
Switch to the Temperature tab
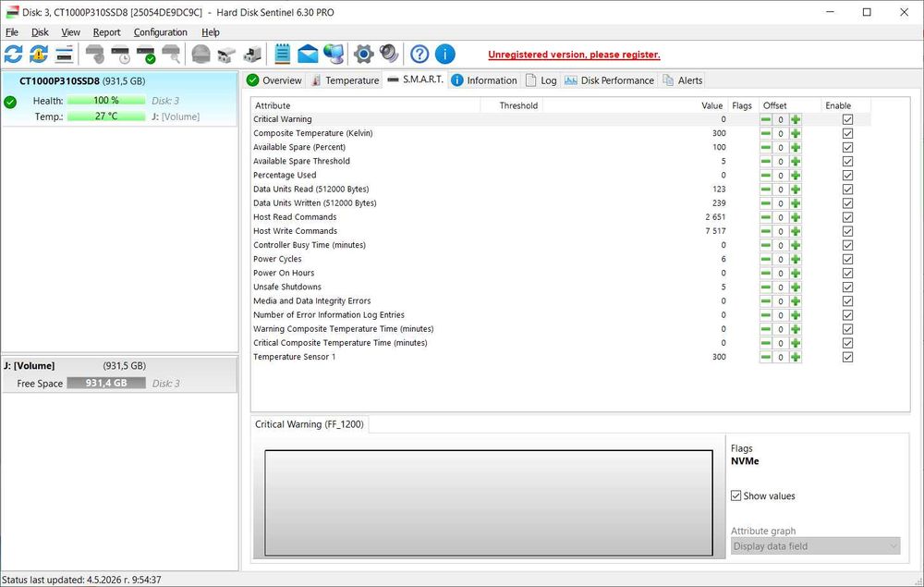point(346,80)
